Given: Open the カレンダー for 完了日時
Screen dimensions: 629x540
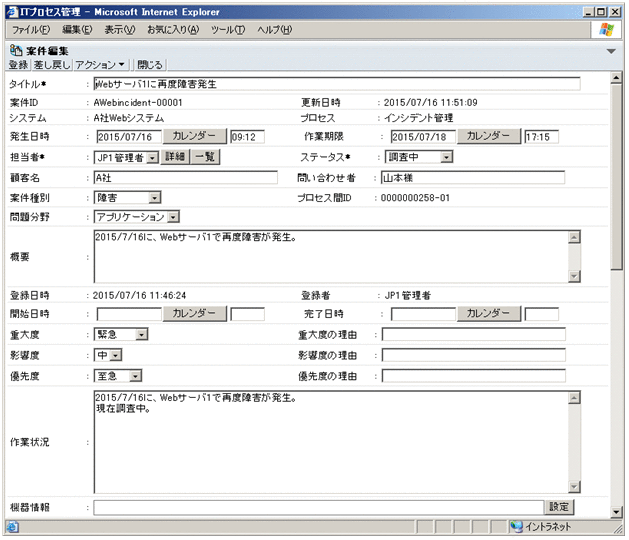Looking at the screenshot, I should point(489,313).
